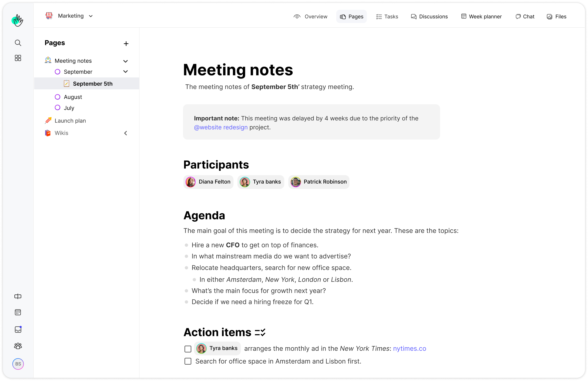588x381 pixels.
Task: Expand the Wikis section chevron
Action: click(126, 133)
